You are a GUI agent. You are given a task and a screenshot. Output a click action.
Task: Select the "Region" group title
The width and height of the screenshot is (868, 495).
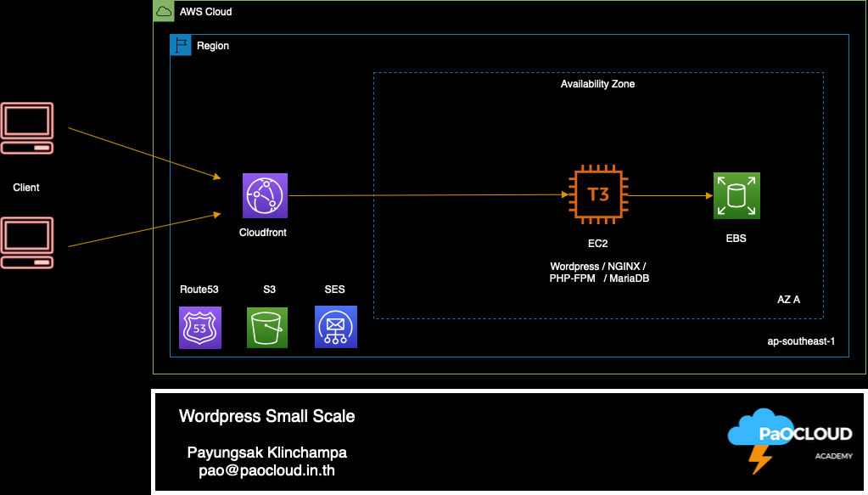click(213, 45)
